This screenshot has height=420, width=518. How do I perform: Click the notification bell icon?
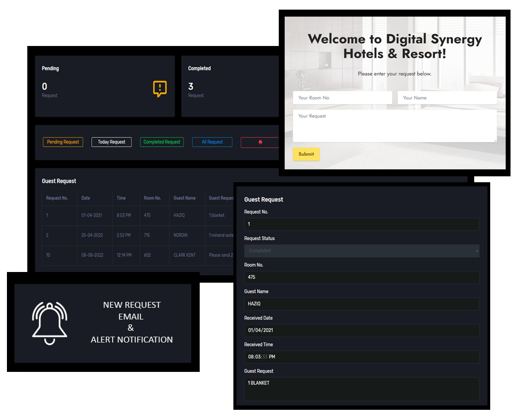(50, 323)
